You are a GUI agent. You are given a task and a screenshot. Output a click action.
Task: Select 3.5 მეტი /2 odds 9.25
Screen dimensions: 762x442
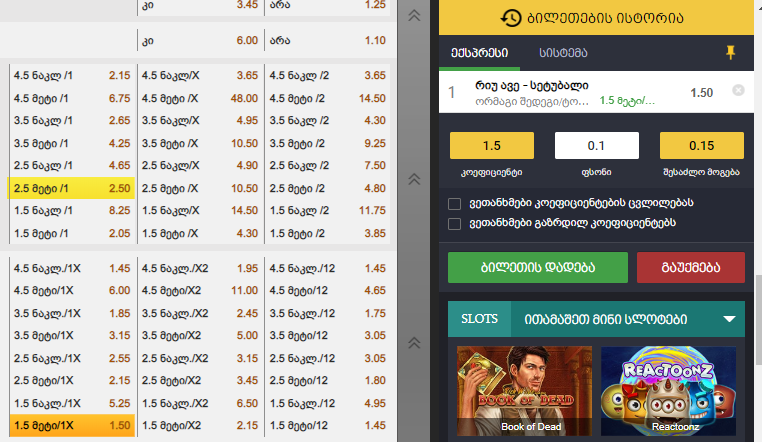(328, 144)
